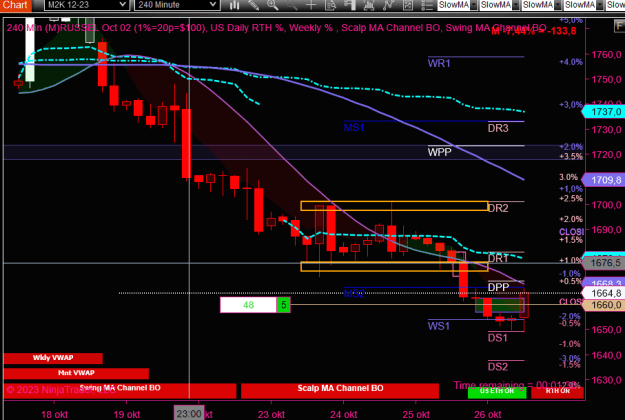The image size is (625, 420).
Task: Toggle the chart trader panel icon
Action: [x=350, y=5]
